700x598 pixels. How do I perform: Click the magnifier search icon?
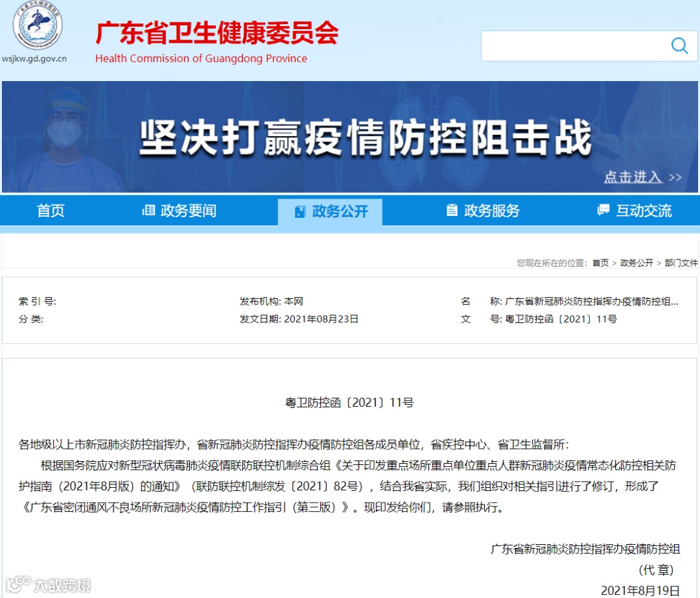tap(679, 45)
